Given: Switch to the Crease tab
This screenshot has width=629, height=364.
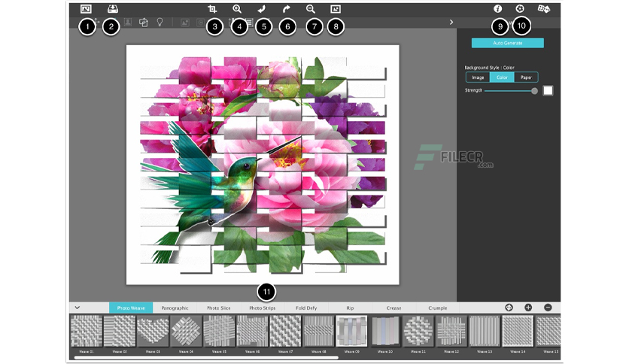Looking at the screenshot, I should click(x=394, y=308).
